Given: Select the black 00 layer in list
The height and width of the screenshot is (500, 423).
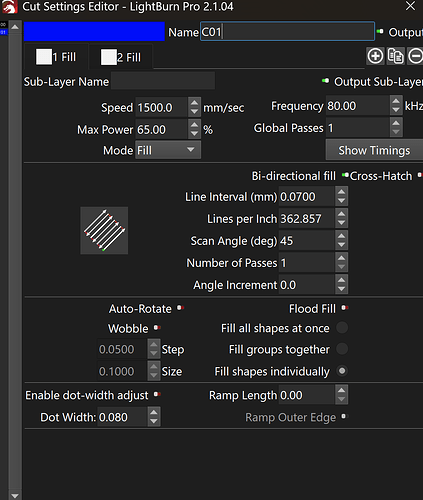Looking at the screenshot, I should (x=3, y=25).
